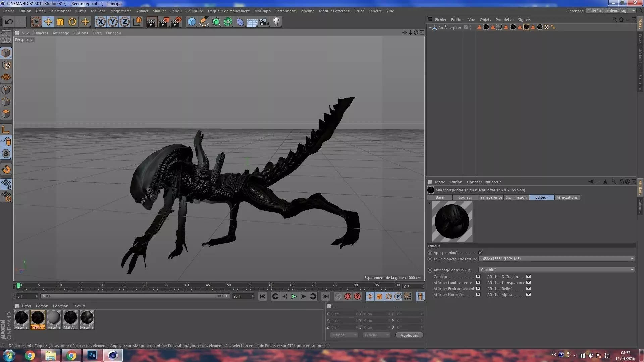Screen dimensions: 644x362
Task: Click the Appliquer button
Action: (x=409, y=335)
